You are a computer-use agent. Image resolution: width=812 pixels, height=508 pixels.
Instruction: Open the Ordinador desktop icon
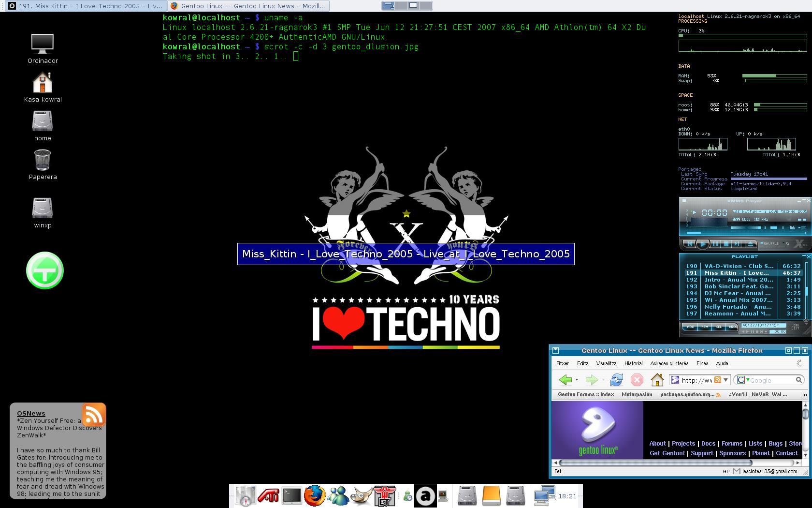tap(43, 48)
